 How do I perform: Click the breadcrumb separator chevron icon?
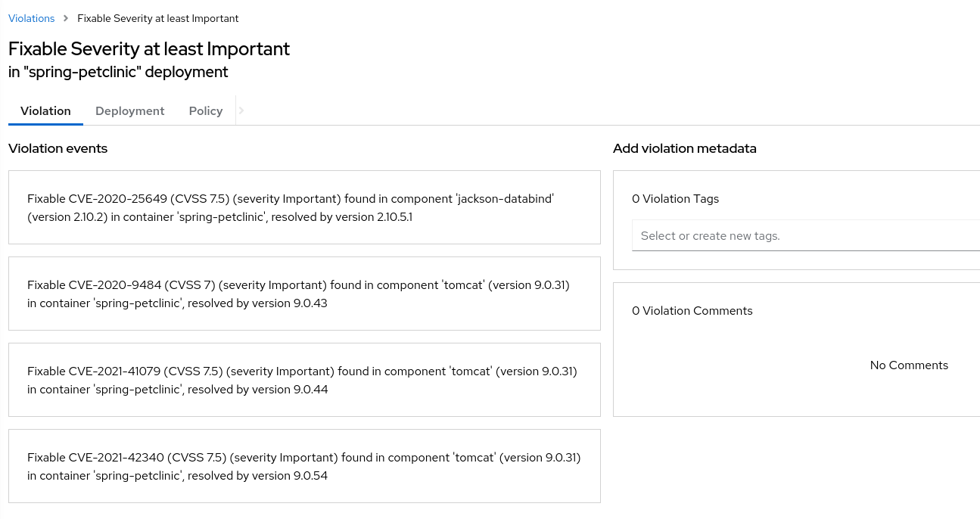pos(66,18)
